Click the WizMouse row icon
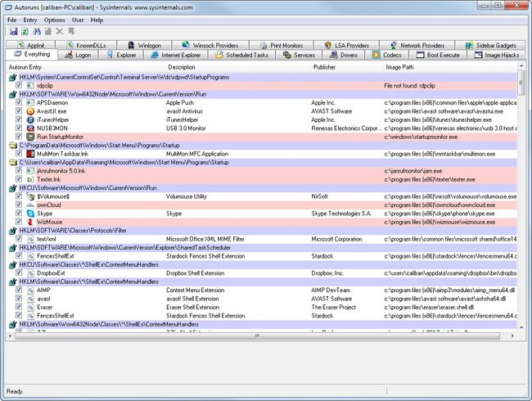The image size is (532, 401). [x=30, y=222]
